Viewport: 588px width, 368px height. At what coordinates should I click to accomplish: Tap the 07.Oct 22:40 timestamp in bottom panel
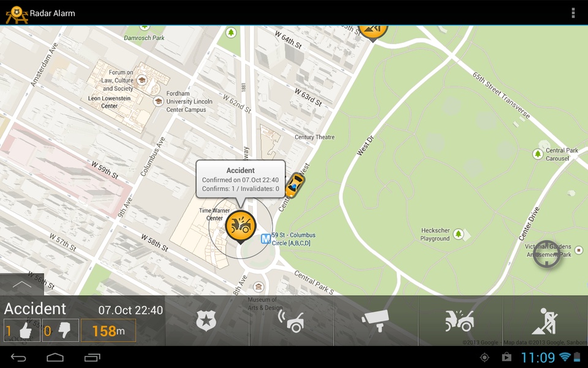tap(130, 310)
